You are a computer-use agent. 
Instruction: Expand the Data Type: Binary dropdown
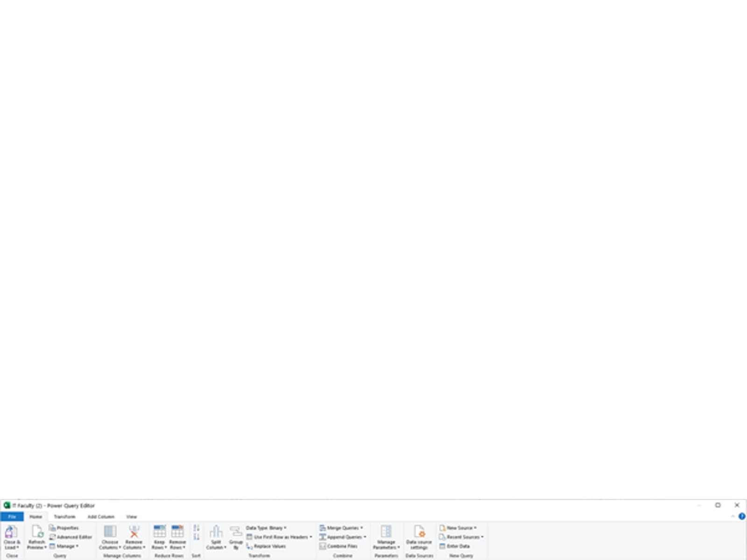coord(285,528)
